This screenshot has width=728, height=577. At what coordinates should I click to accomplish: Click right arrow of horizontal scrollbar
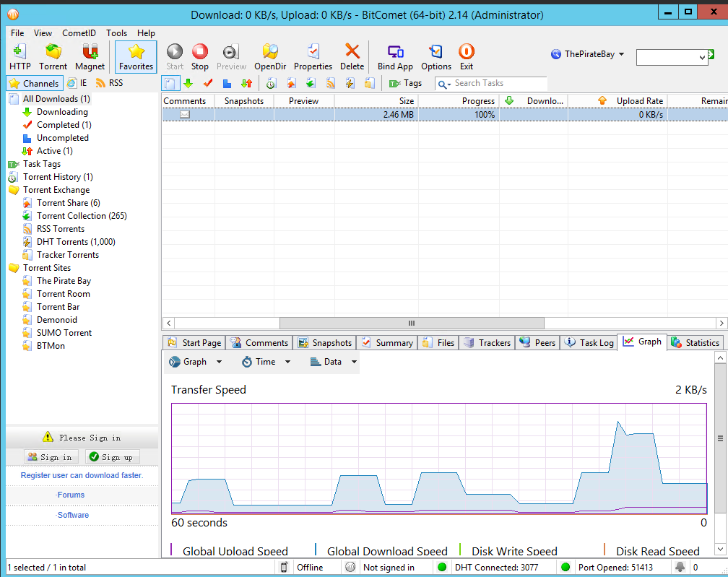(x=721, y=323)
